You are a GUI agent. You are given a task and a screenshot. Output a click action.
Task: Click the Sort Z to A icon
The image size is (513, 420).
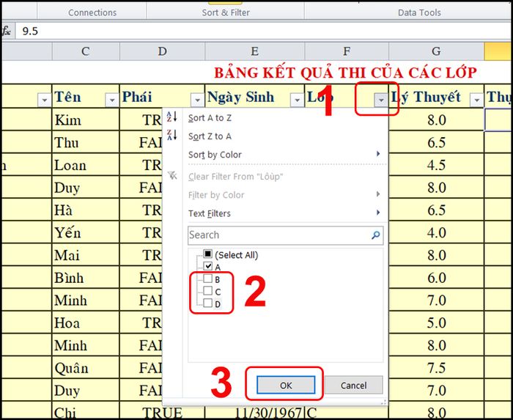point(172,135)
